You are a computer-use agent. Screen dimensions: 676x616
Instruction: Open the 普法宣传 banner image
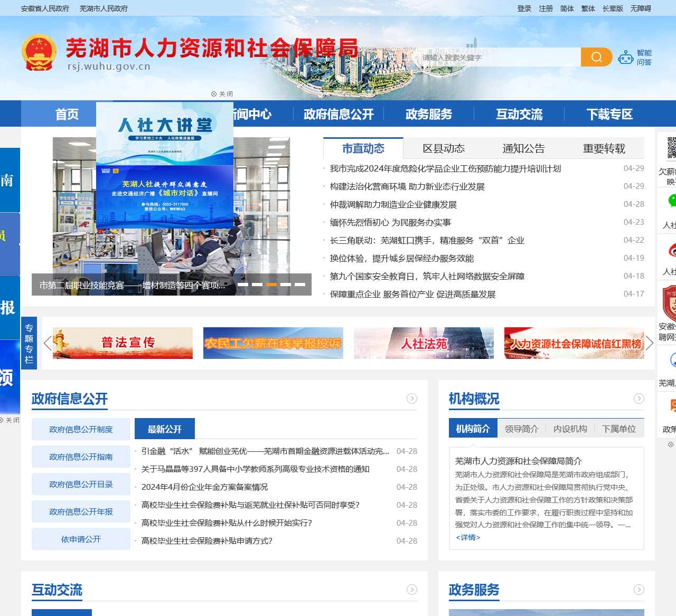click(123, 343)
